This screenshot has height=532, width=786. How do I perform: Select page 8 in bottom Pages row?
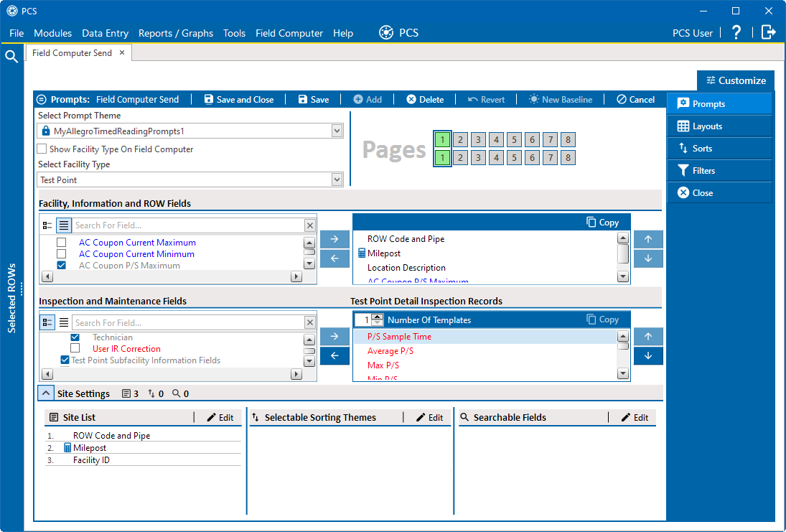click(568, 157)
